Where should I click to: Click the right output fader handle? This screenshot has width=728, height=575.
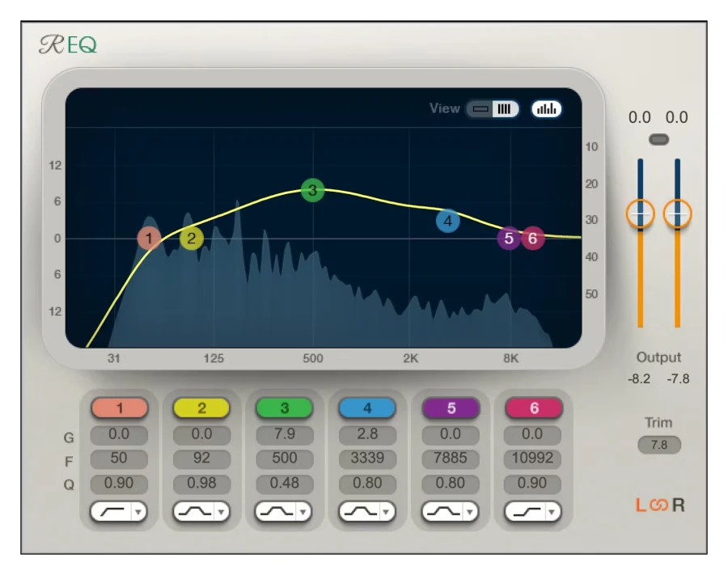coord(677,214)
